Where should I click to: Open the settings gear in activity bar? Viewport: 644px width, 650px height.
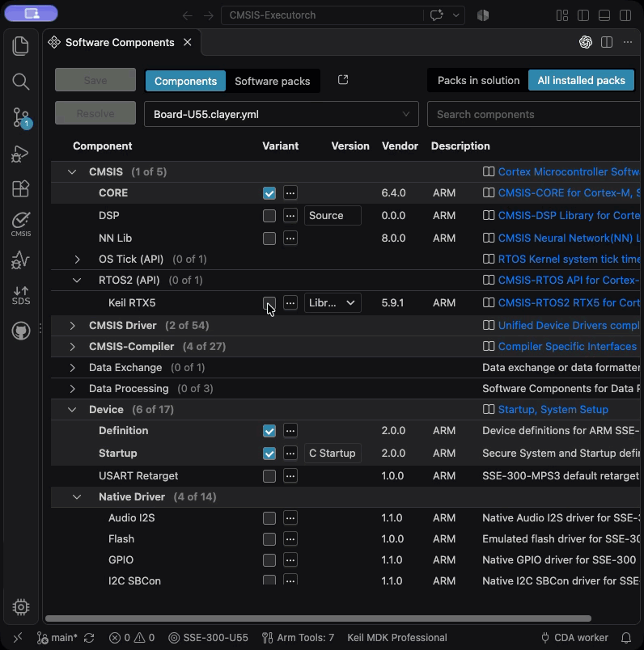20,607
